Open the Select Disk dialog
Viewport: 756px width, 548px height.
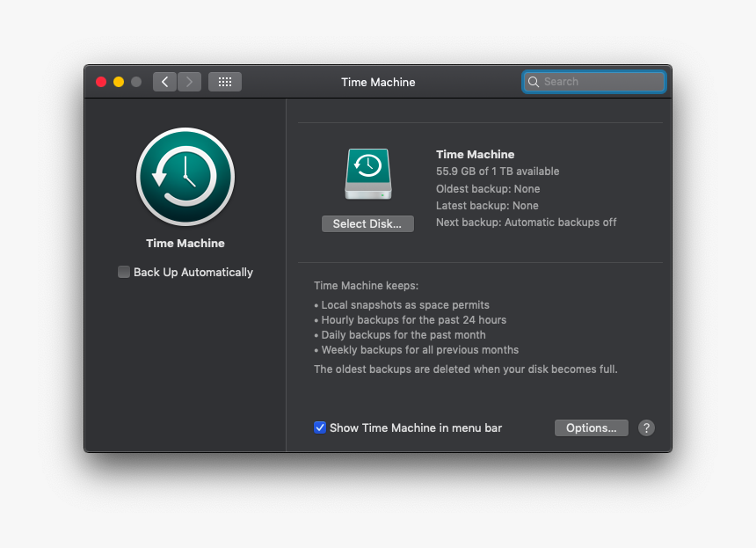pos(367,223)
